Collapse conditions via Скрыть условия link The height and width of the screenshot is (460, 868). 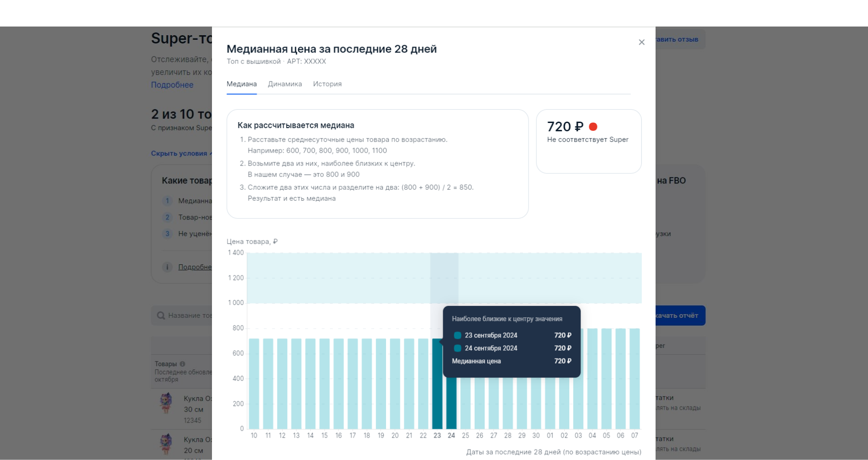pos(181,154)
